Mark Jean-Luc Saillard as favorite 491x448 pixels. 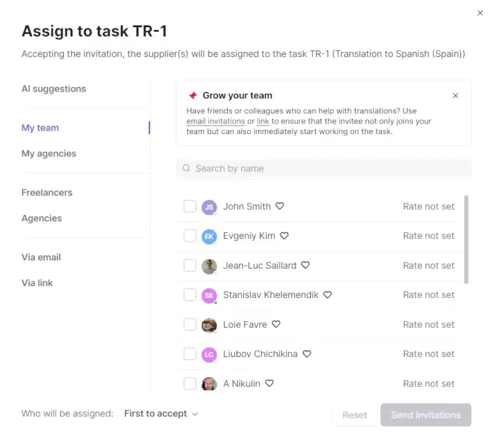tap(306, 265)
